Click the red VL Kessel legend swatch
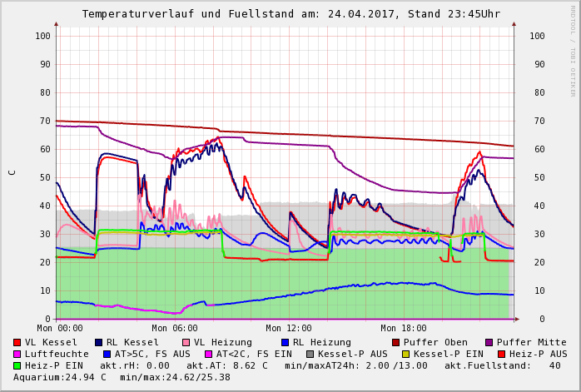The width and height of the screenshot is (581, 392). (17, 342)
